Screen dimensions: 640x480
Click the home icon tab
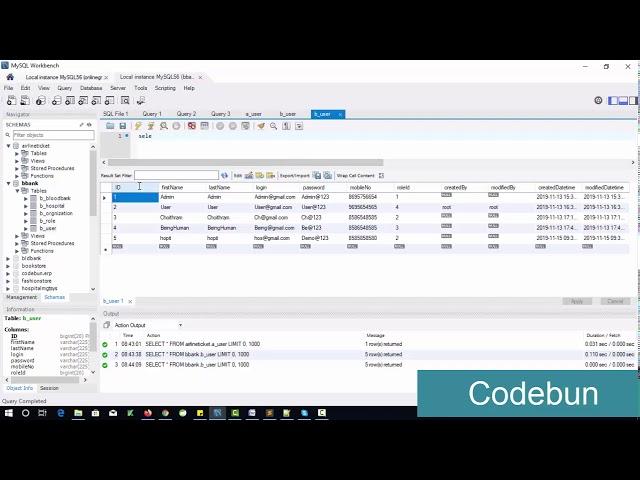click(10, 77)
